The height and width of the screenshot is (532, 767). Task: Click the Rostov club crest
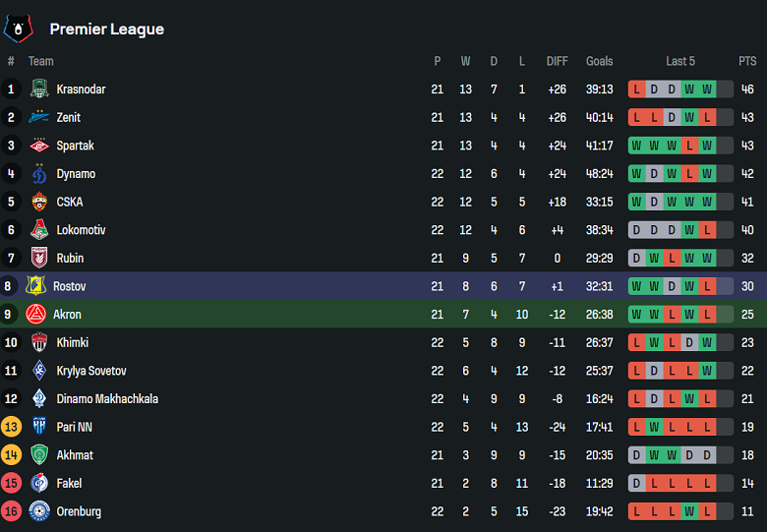coord(36,286)
